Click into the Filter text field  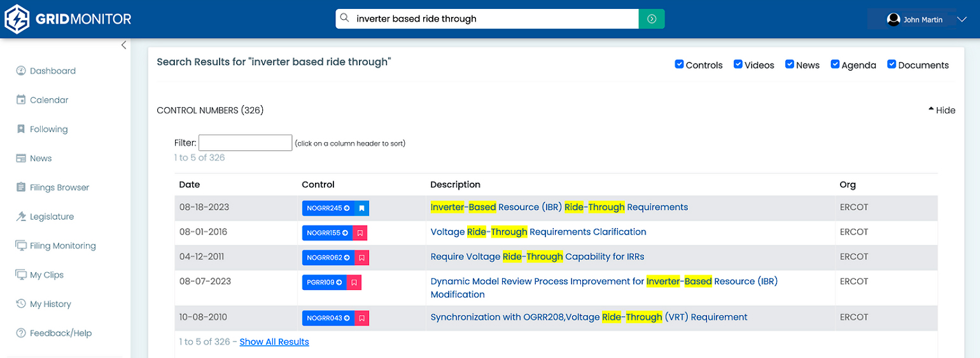245,143
